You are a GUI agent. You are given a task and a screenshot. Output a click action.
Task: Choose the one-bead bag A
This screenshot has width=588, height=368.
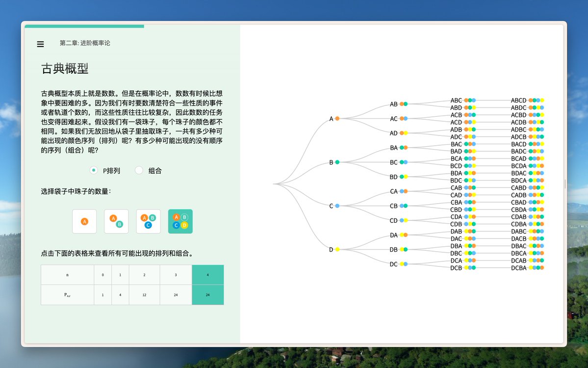coord(84,221)
